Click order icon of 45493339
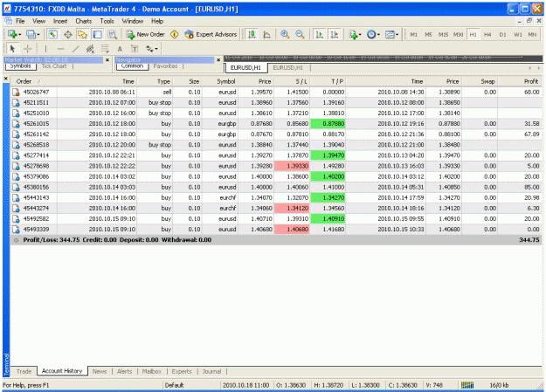 (x=16, y=230)
